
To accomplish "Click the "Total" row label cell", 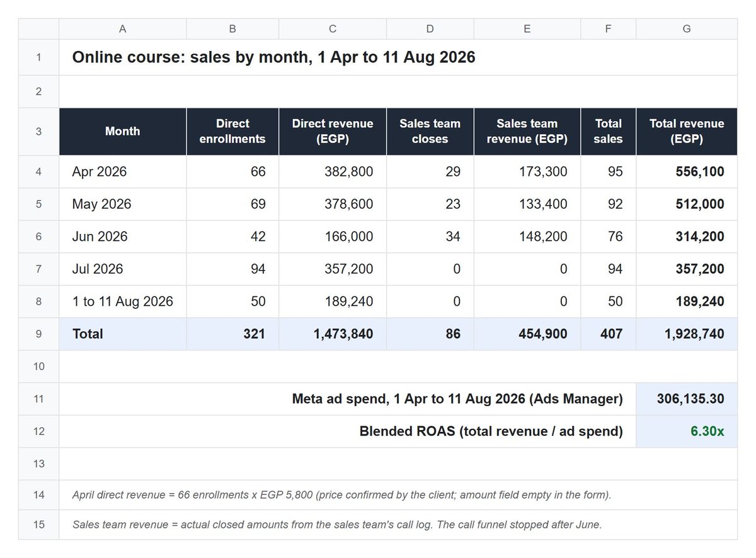I will [x=123, y=334].
